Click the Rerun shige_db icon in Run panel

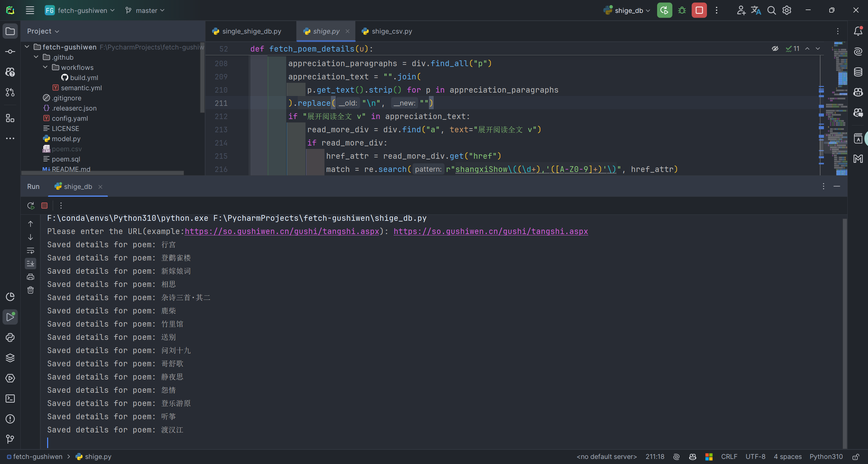(31, 206)
